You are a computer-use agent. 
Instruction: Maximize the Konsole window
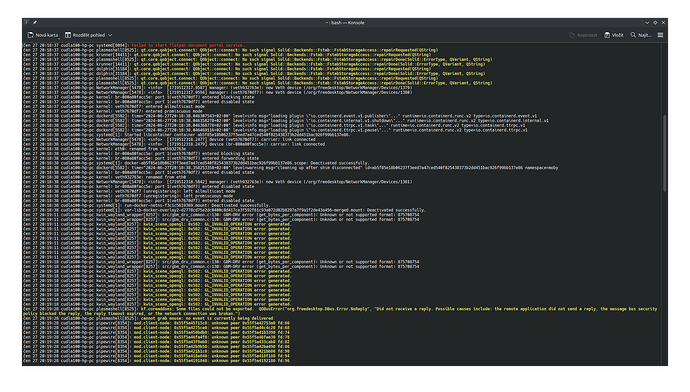coord(655,22)
